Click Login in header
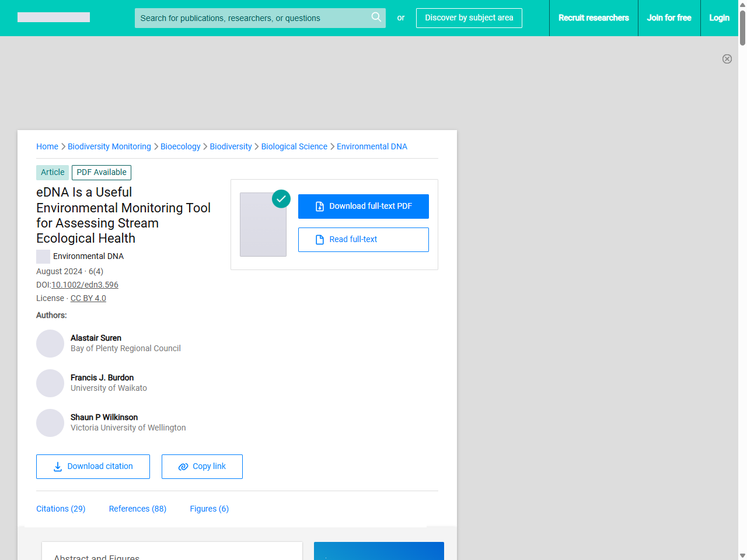The width and height of the screenshot is (747, 560). click(719, 18)
